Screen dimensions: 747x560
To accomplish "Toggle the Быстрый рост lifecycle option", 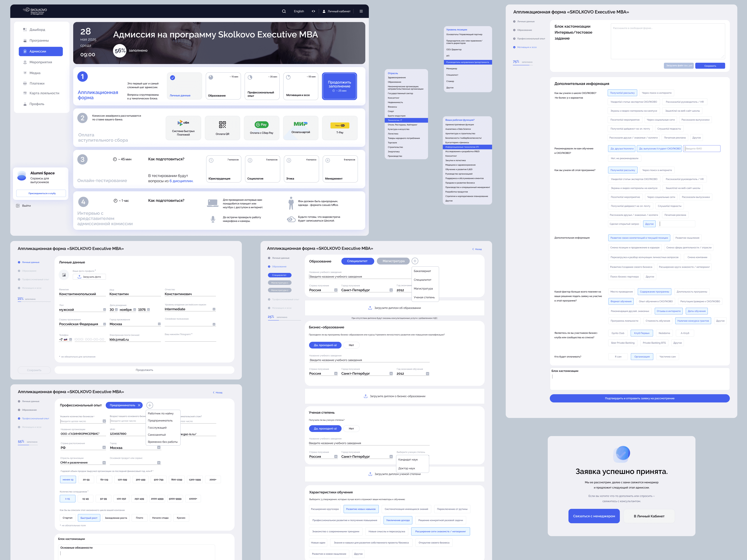I will (89, 518).
